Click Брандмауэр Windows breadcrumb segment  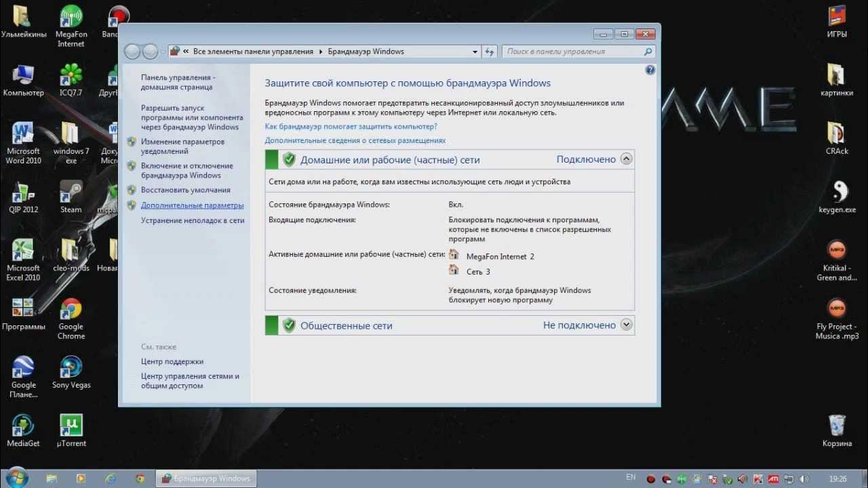[x=366, y=52]
